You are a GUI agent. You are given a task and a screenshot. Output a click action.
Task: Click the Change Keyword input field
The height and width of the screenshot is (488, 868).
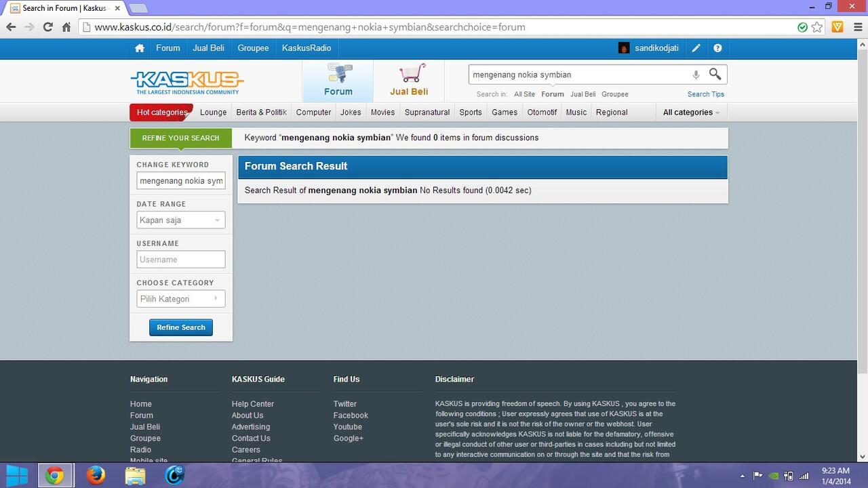tap(181, 181)
